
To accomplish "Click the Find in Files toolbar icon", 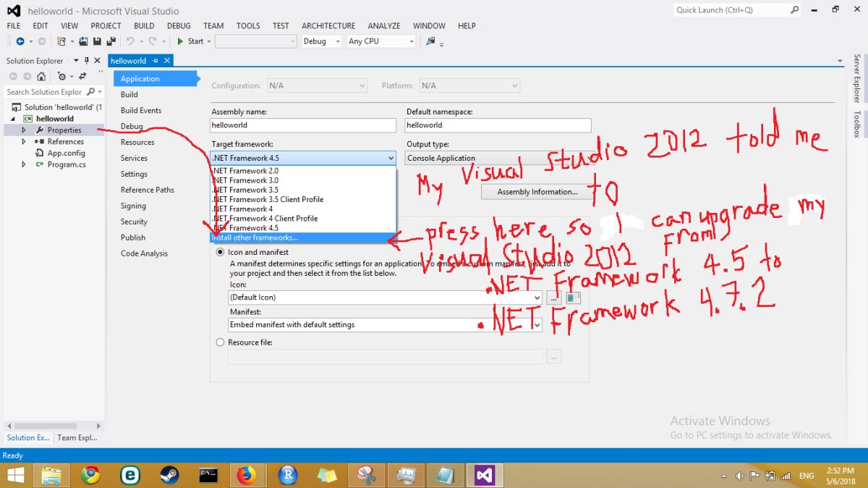I will [x=431, y=41].
